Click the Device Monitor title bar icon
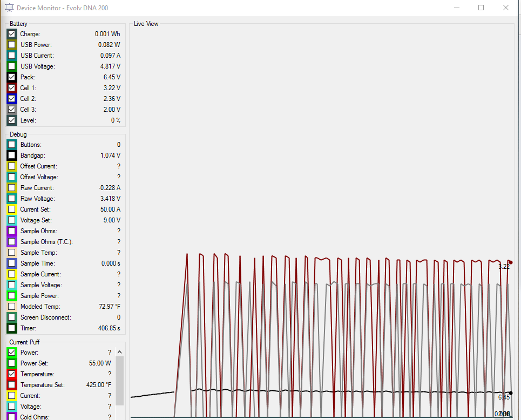 click(9, 8)
